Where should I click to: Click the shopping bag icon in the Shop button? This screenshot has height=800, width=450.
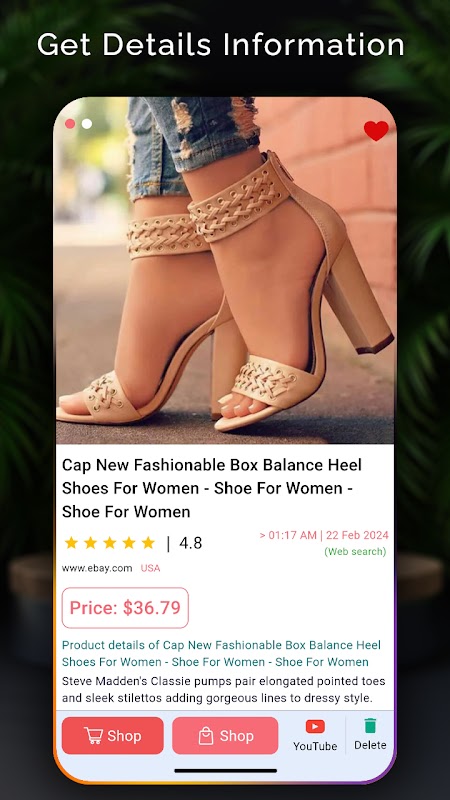tap(206, 736)
